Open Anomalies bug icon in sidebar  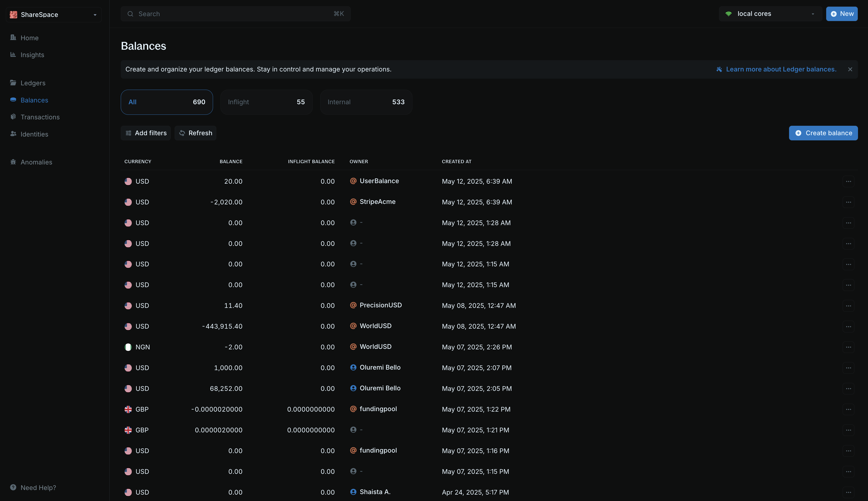pyautogui.click(x=13, y=162)
